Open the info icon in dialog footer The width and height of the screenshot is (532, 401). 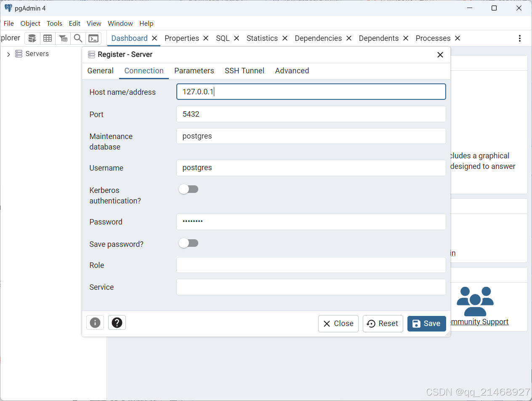(95, 323)
